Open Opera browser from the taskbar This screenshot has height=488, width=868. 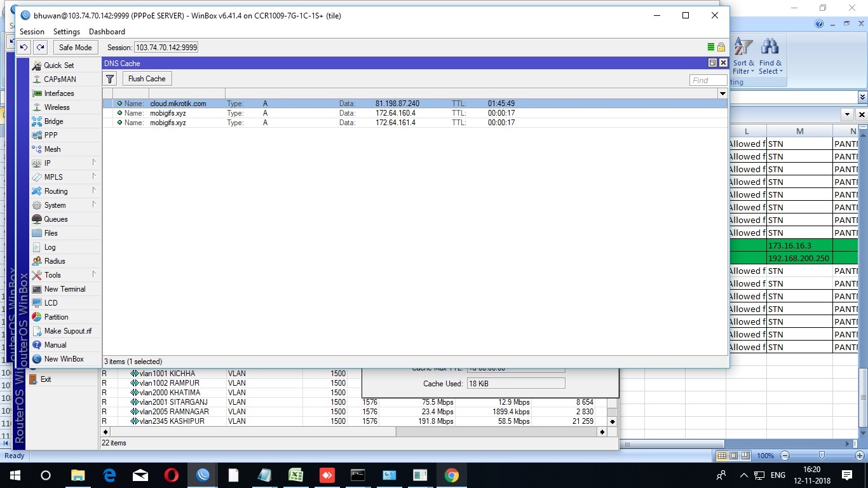click(172, 475)
